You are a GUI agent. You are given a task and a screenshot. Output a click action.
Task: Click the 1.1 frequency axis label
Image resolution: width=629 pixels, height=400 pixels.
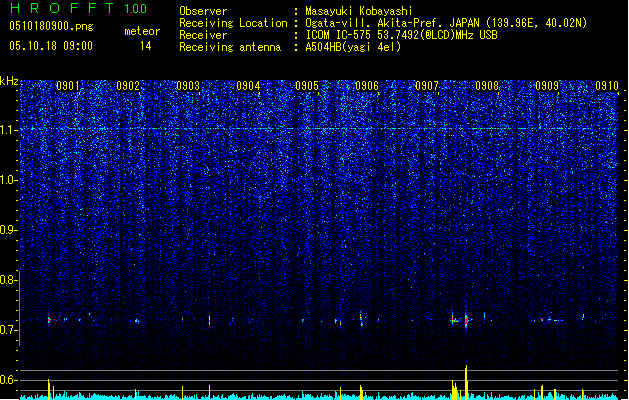[9, 130]
